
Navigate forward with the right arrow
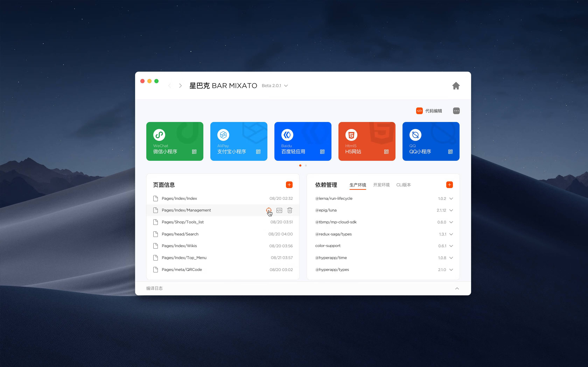(x=180, y=86)
